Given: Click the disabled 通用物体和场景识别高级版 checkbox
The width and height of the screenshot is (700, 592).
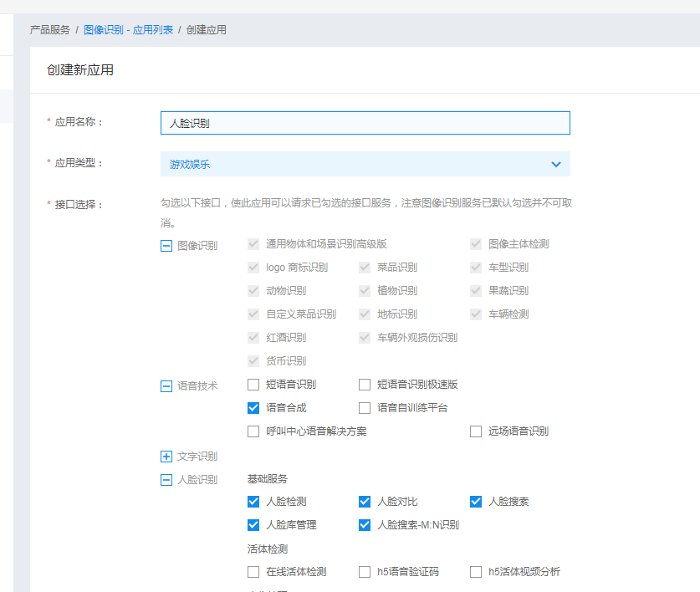Looking at the screenshot, I should [x=253, y=244].
